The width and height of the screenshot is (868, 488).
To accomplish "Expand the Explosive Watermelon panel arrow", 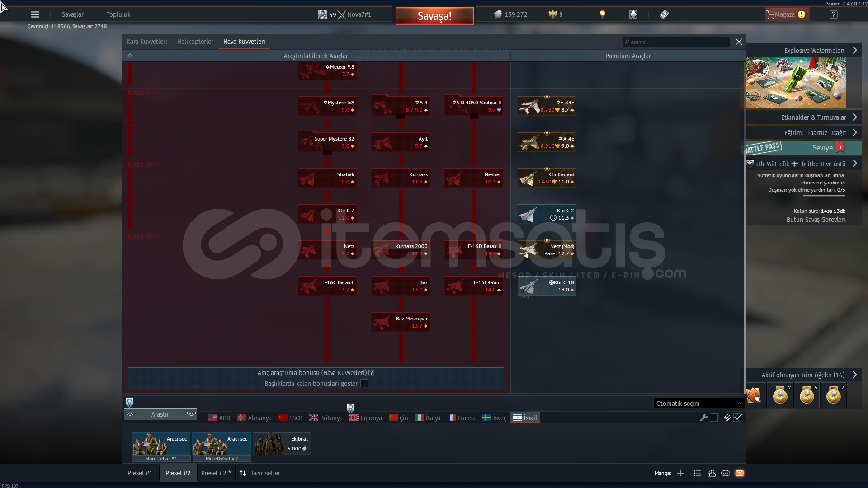I will pyautogui.click(x=855, y=50).
